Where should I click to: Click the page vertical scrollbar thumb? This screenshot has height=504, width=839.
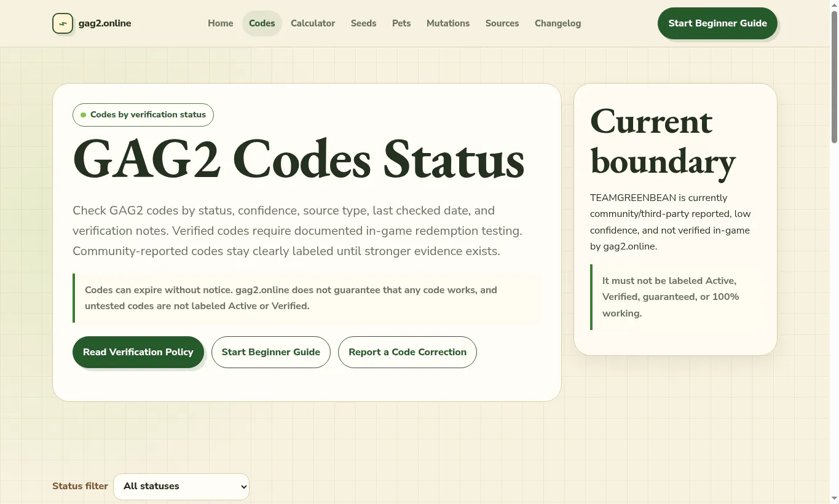834,77
